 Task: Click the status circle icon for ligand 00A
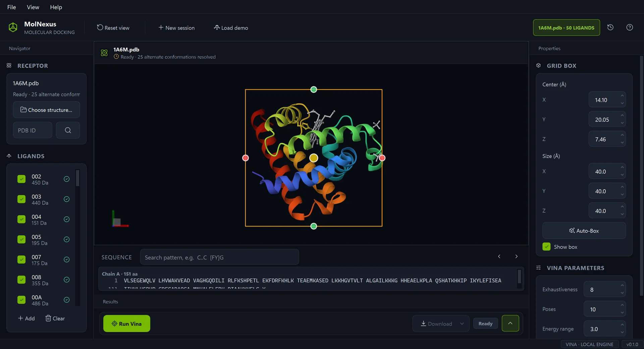[67, 300]
